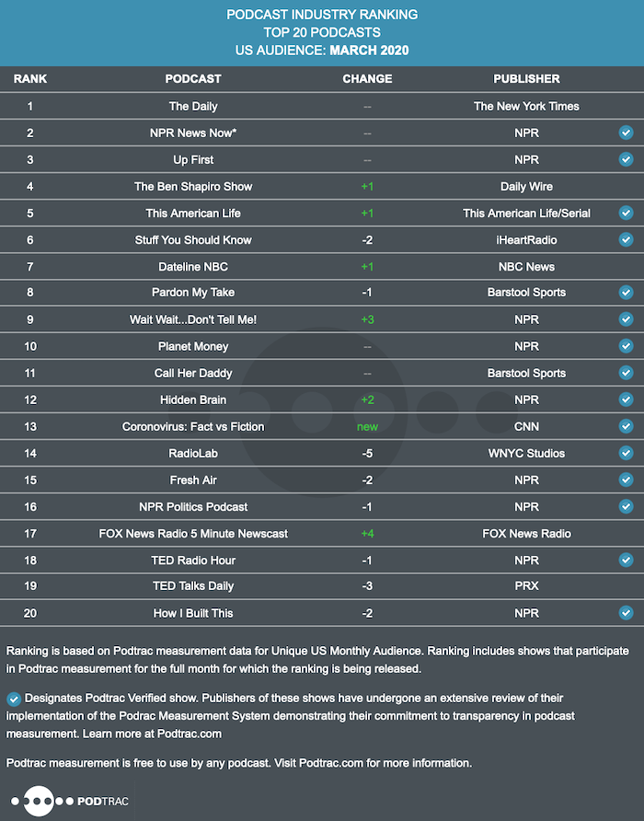The height and width of the screenshot is (821, 644).
Task: Open The Daily podcast entry
Action: [x=193, y=106]
